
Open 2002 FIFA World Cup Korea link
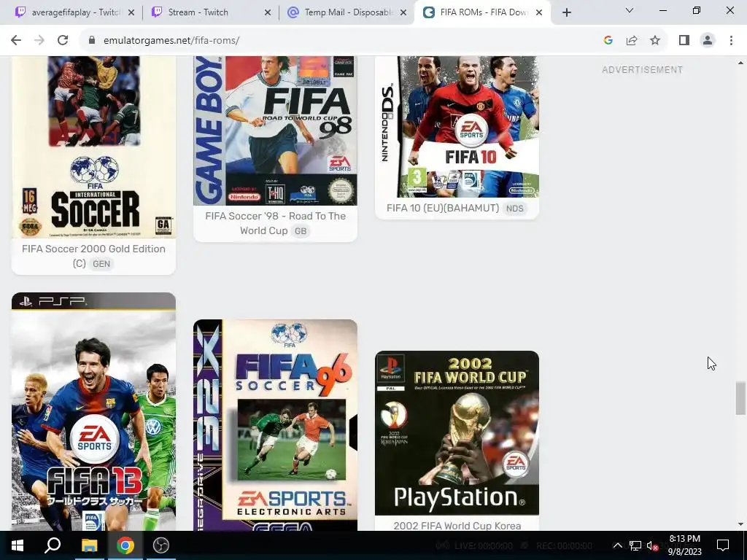[x=457, y=525]
